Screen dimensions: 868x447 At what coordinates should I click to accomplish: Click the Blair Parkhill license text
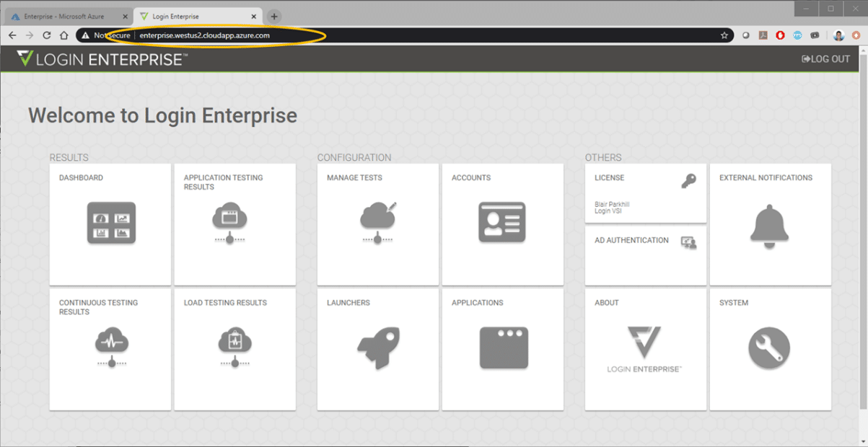coord(612,204)
